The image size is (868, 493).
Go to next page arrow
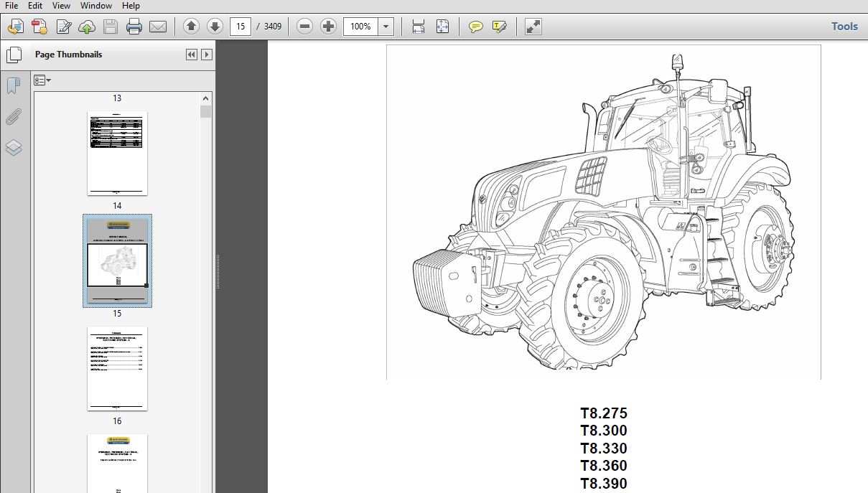215,27
